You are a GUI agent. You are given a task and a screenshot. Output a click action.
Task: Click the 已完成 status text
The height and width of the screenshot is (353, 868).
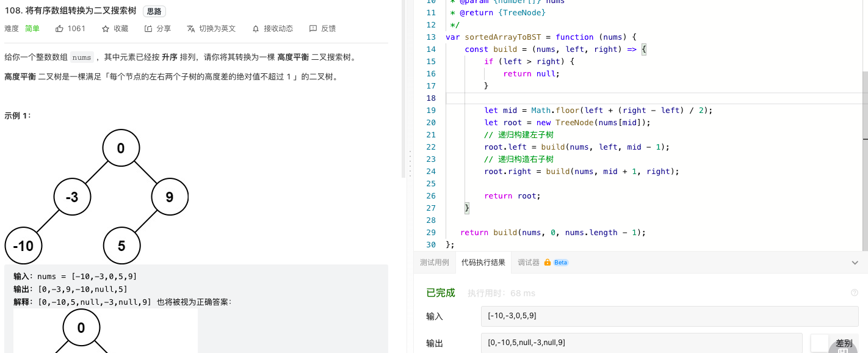[441, 293]
